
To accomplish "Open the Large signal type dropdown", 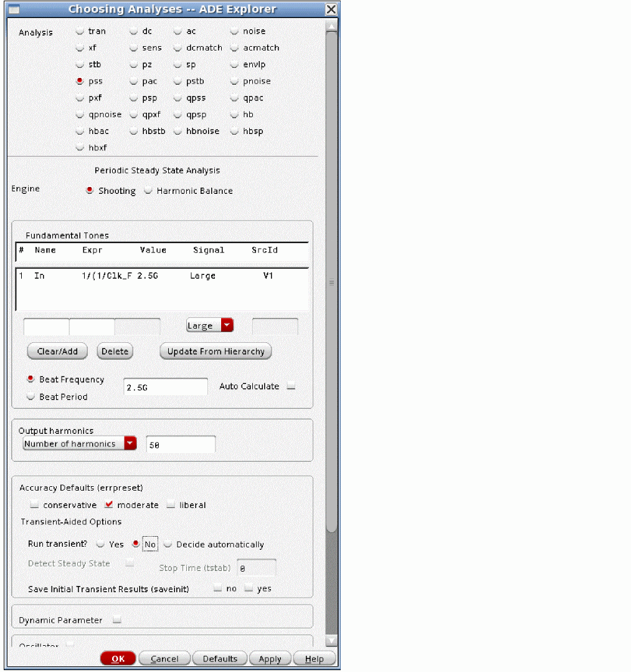I will [x=210, y=325].
